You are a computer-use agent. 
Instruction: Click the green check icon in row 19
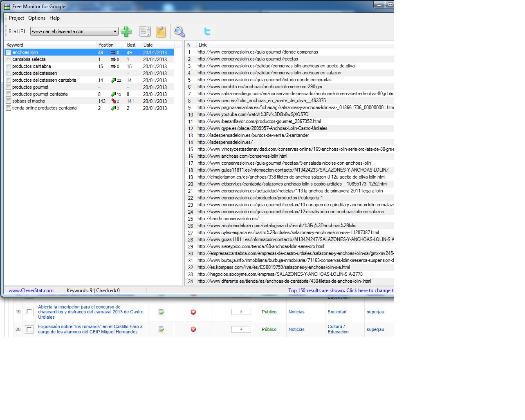pos(162,312)
